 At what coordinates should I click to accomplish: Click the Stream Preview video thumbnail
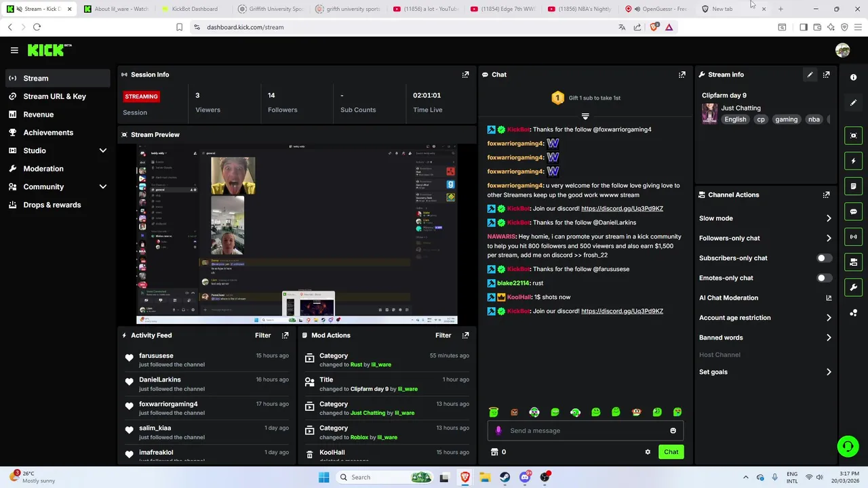tap(297, 234)
